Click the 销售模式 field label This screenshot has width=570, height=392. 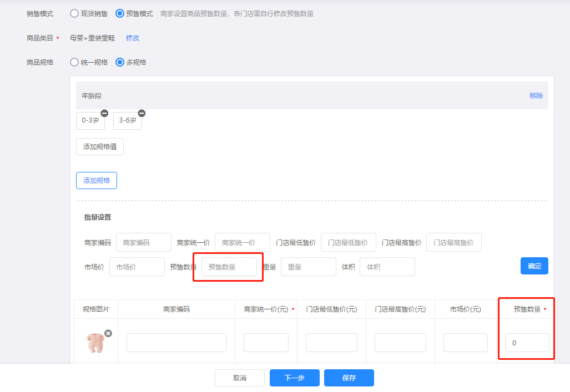click(x=40, y=13)
